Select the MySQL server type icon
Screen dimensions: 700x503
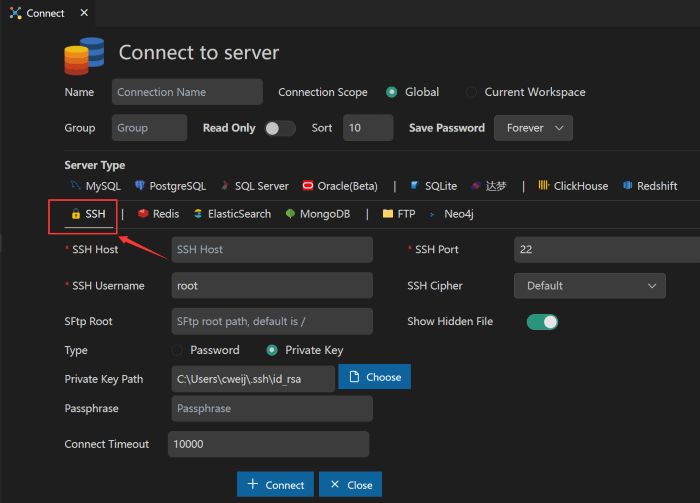click(76, 186)
